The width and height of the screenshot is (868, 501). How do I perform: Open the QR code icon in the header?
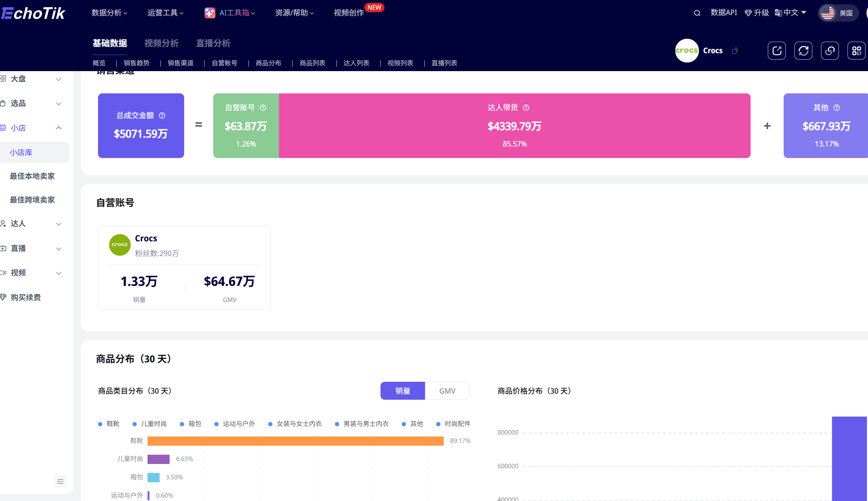pyautogui.click(x=857, y=50)
